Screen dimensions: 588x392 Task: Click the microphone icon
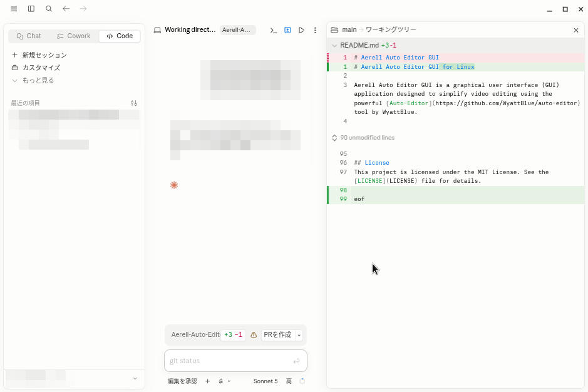[x=221, y=381]
